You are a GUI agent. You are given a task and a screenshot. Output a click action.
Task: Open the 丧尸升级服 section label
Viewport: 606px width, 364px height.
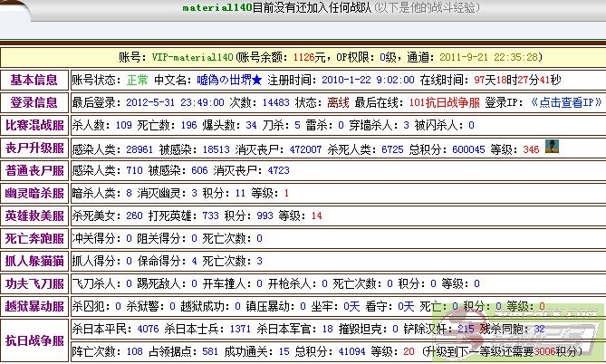34,148
